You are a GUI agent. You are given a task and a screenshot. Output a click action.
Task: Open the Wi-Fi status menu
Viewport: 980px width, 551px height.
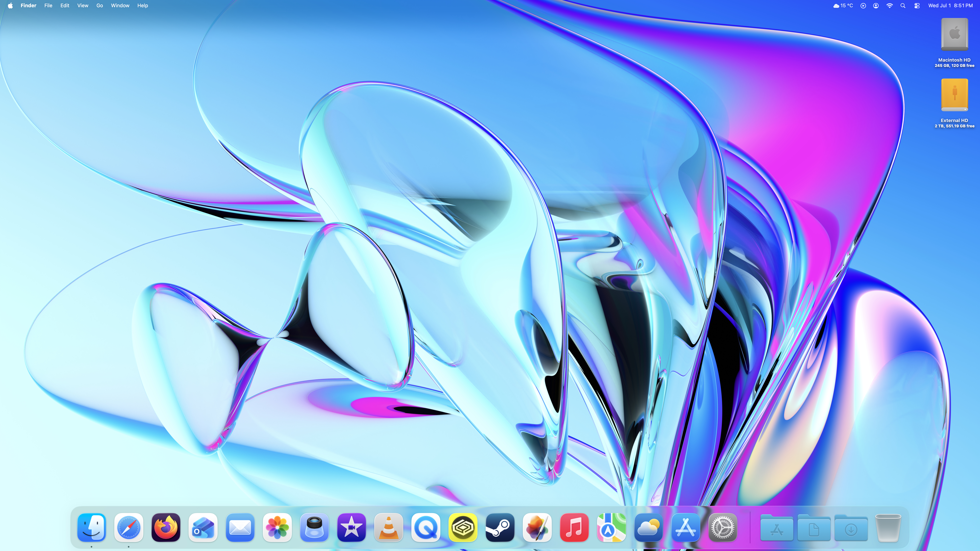(x=889, y=6)
